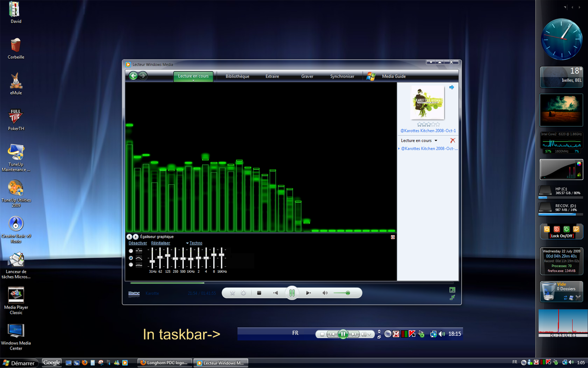
Task: Switch to Extraire tab
Action: click(x=272, y=76)
